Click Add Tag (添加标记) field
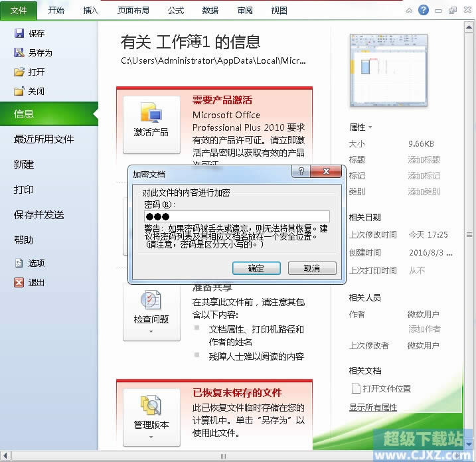 tap(424, 175)
